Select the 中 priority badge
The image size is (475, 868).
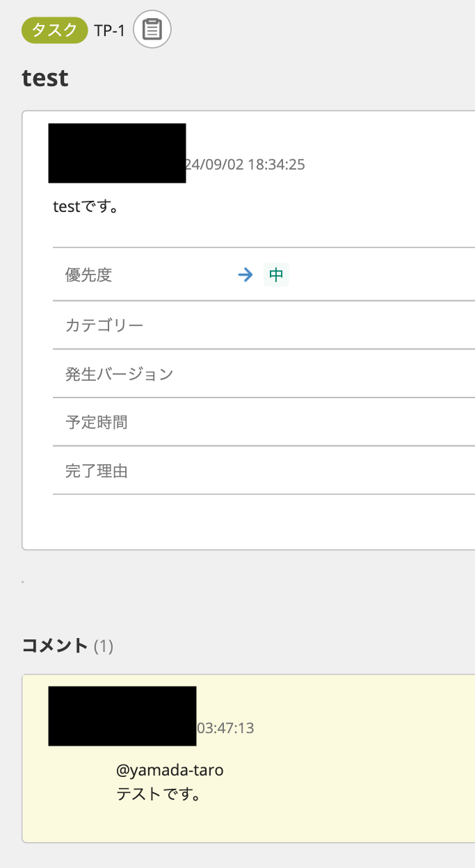276,275
